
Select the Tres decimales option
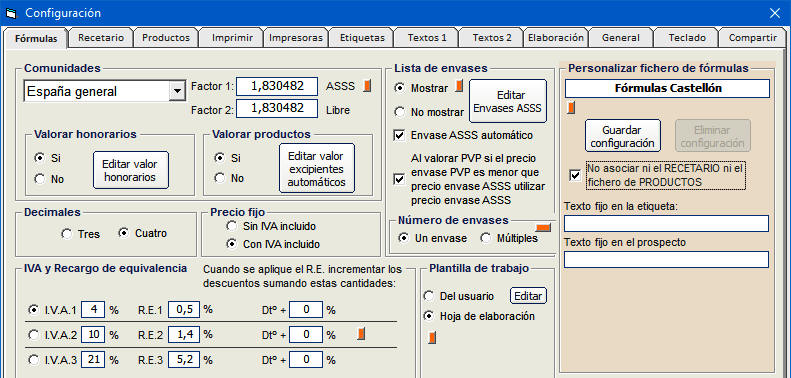(67, 234)
